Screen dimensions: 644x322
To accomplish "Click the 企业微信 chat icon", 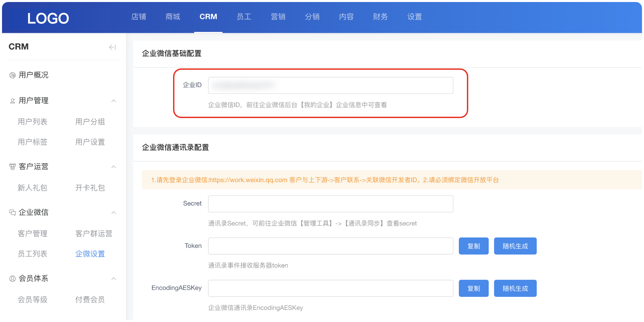I will click(12, 212).
